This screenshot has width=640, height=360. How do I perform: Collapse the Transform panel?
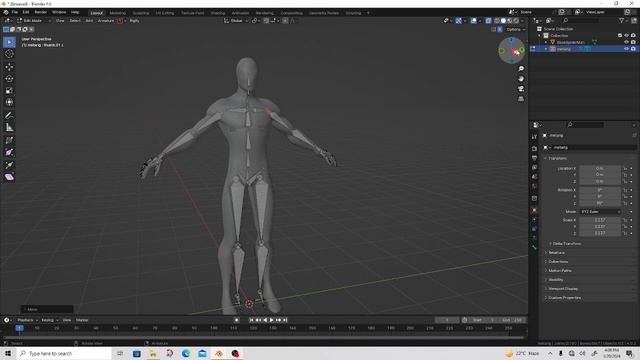pos(556,158)
